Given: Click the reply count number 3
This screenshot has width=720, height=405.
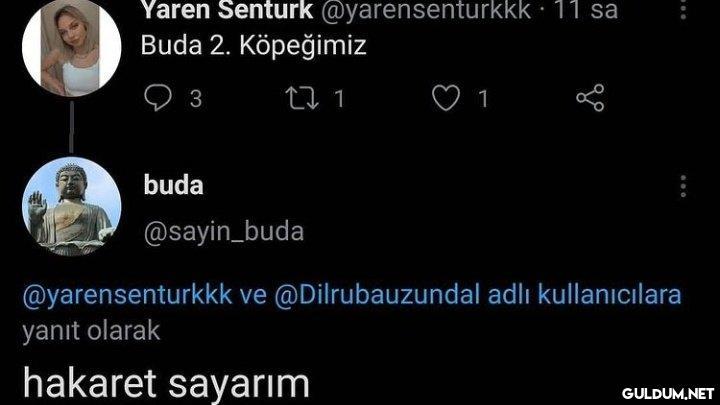Looking at the screenshot, I should tap(196, 98).
